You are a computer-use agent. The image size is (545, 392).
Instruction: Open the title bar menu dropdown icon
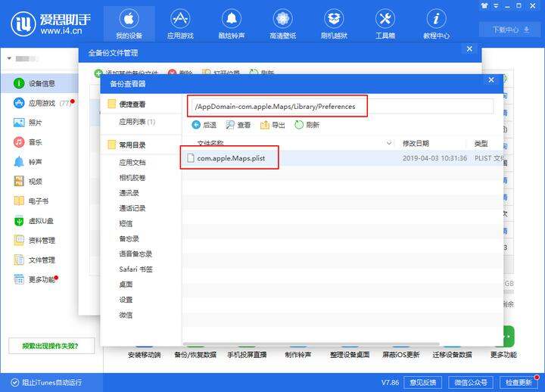pyautogui.click(x=496, y=5)
